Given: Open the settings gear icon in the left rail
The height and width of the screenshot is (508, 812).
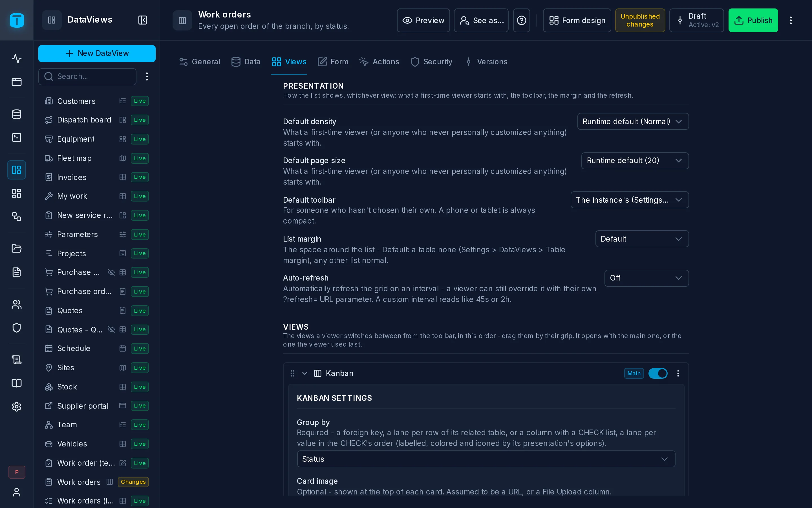Looking at the screenshot, I should [x=16, y=406].
